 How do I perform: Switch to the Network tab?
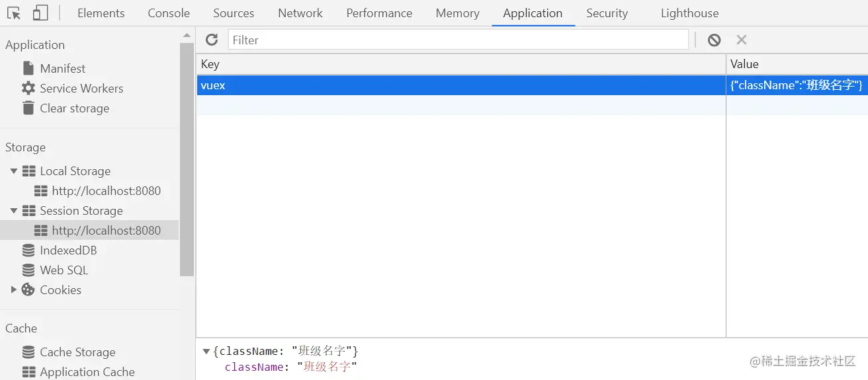300,13
